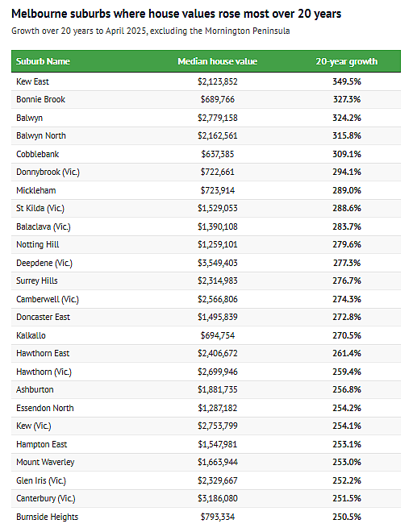Click the 315.8% growth for Balwyn North

[347, 135]
